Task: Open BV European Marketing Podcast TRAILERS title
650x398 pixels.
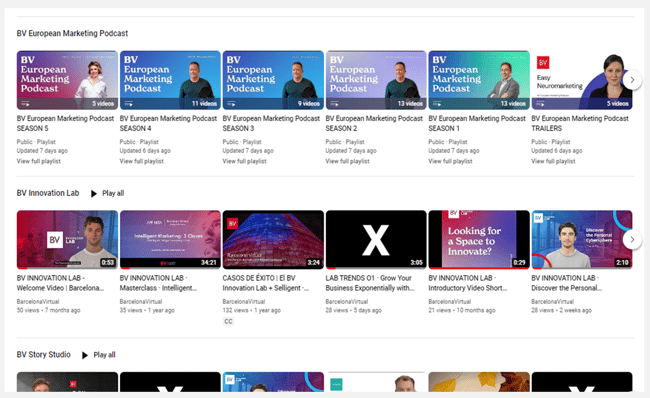Action: [580, 124]
